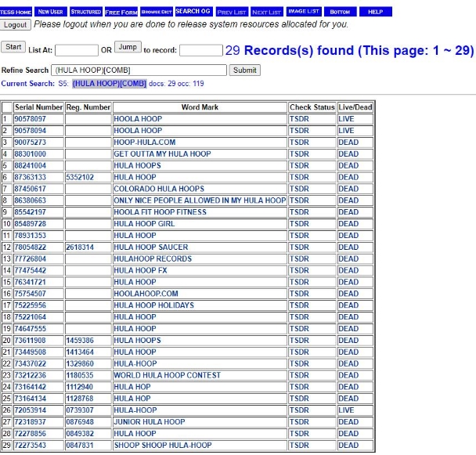Jump to Bottom of the page
This screenshot has width=476, height=455.
tap(340, 12)
